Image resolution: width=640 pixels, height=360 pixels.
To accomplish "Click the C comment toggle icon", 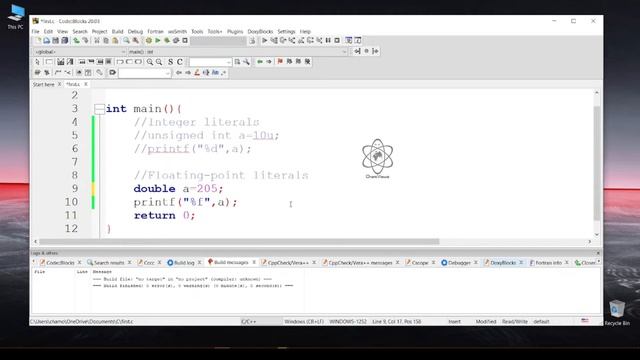I will (x=180, y=62).
